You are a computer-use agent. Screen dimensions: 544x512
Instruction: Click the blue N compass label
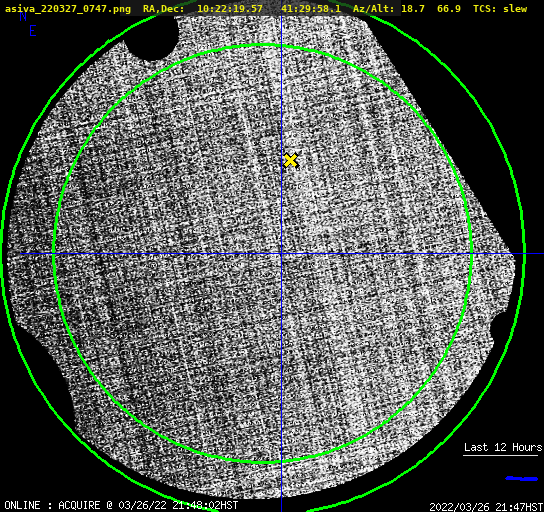23,16
